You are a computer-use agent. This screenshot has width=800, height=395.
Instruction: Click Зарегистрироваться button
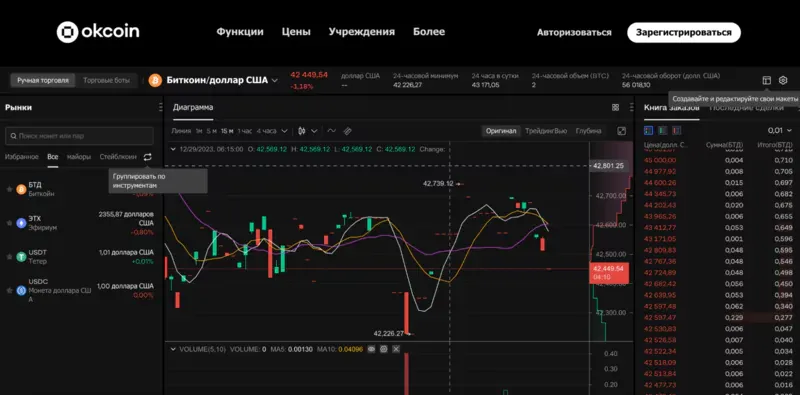684,33
